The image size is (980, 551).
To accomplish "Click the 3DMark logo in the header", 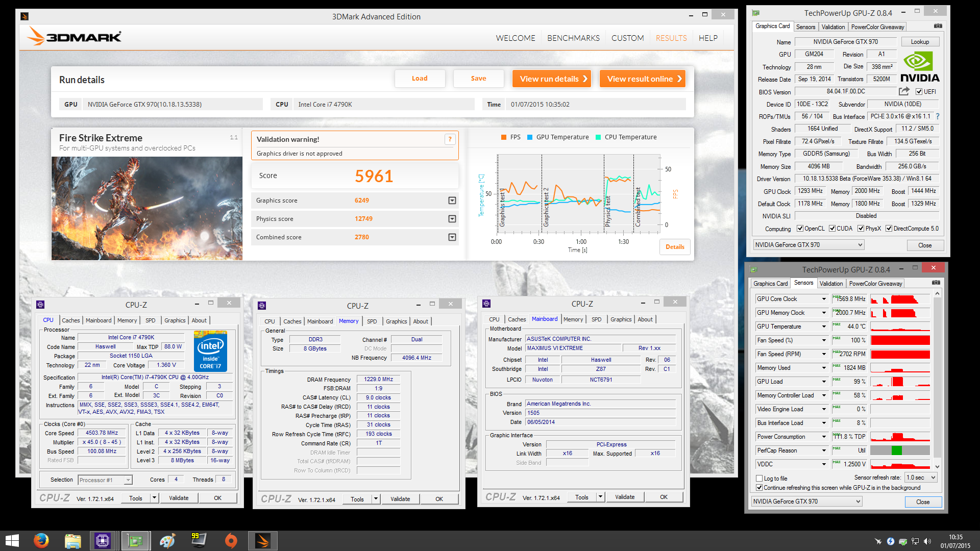I will (74, 36).
